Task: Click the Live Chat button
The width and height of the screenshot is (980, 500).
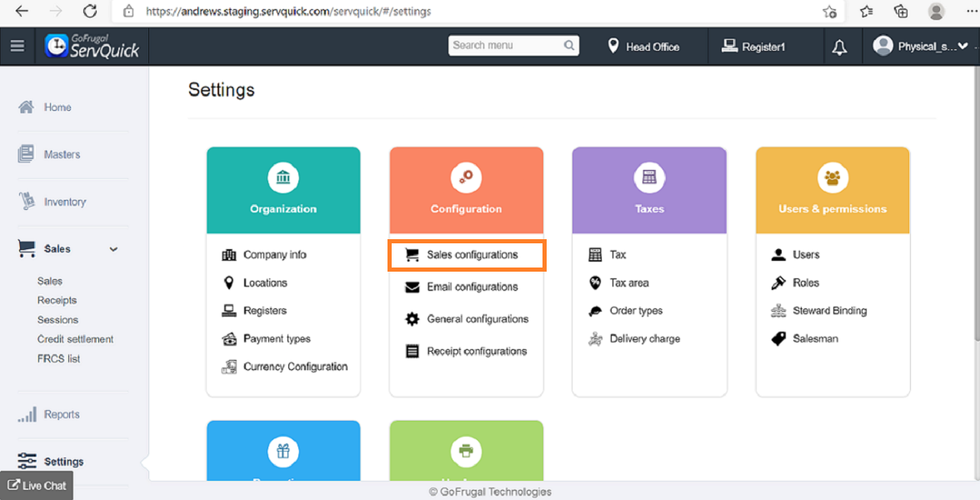Action: [x=37, y=485]
